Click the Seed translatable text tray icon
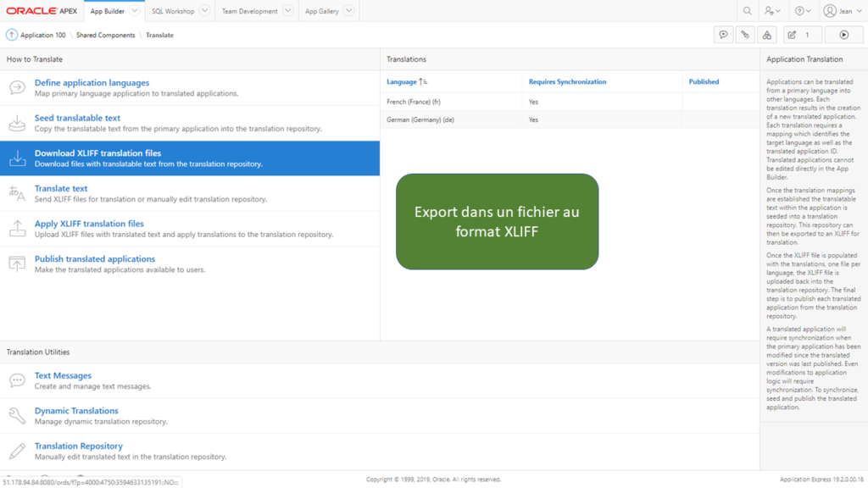The image size is (868, 488). [17, 123]
